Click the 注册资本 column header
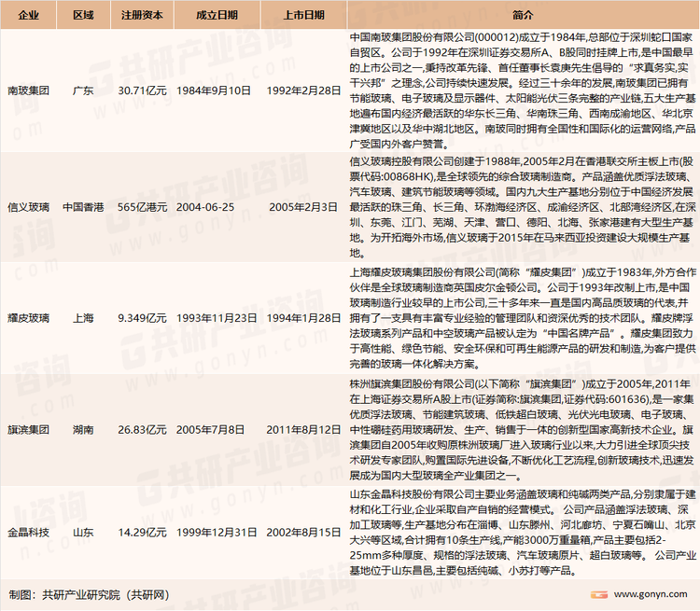 tap(142, 15)
